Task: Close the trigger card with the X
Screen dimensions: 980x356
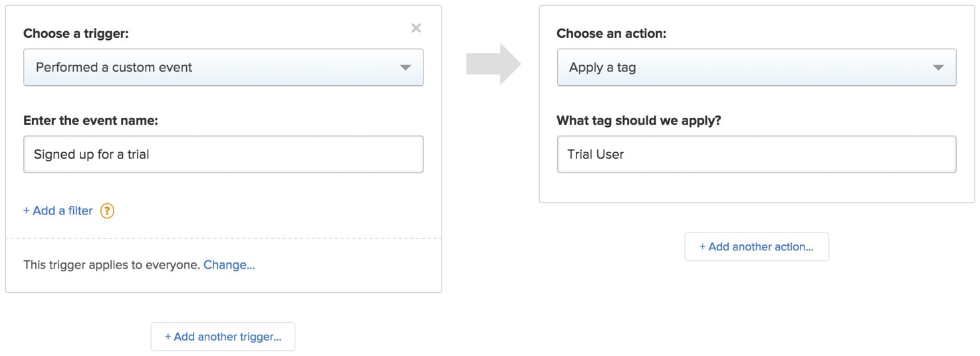Action: click(416, 28)
